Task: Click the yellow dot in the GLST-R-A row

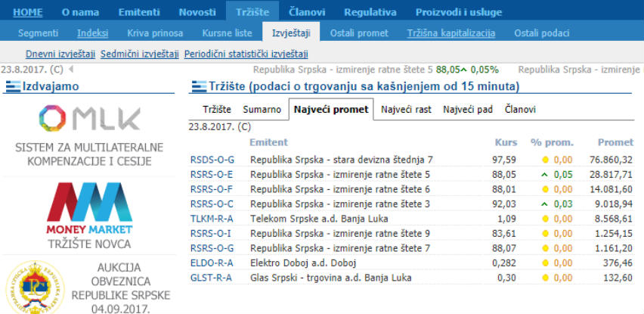Action: pos(545,278)
